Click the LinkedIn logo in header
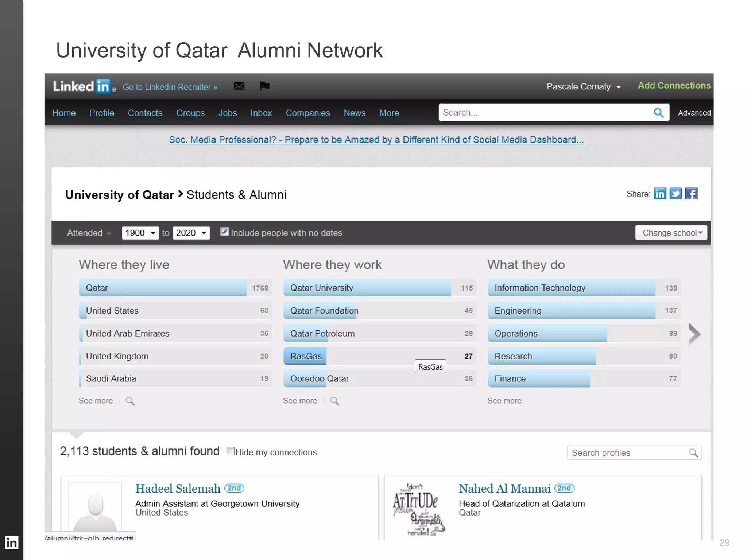The width and height of the screenshot is (747, 560). [84, 86]
